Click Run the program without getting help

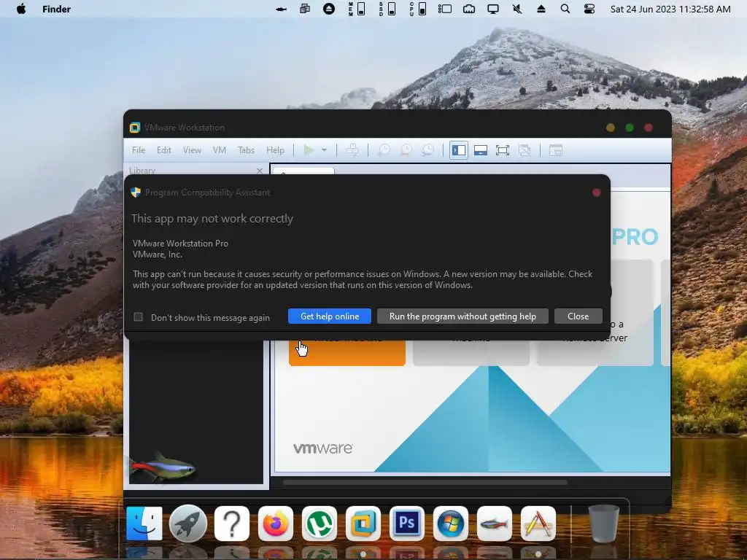click(462, 316)
